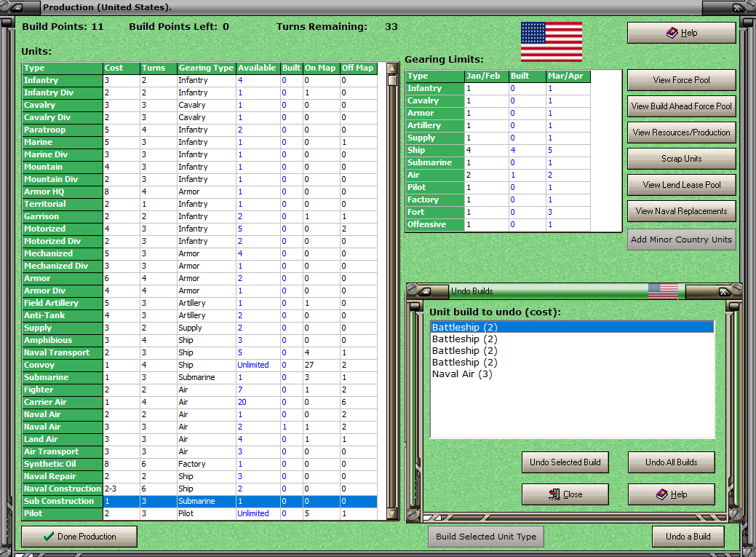Open View Naval Replacements
The image size is (756, 557).
click(681, 211)
